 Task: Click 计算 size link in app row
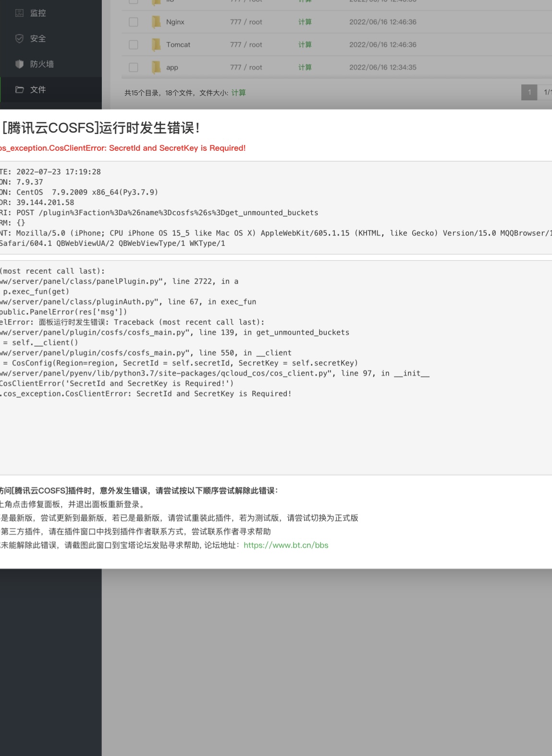[x=305, y=67]
